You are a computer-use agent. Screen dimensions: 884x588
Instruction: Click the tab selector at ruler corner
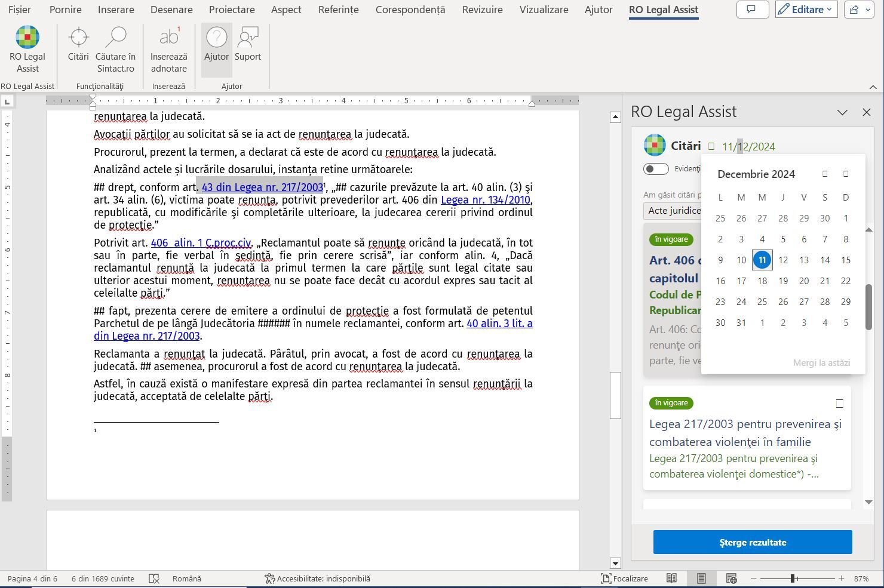coord(7,102)
